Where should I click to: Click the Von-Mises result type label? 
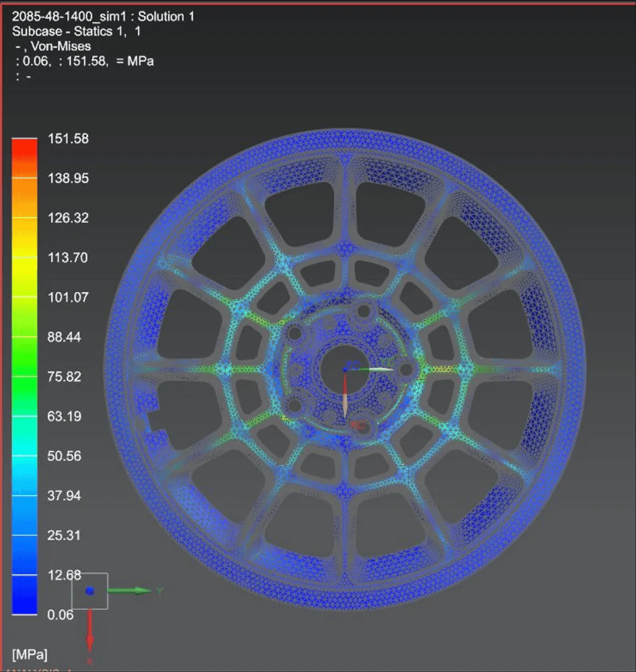[x=62, y=46]
